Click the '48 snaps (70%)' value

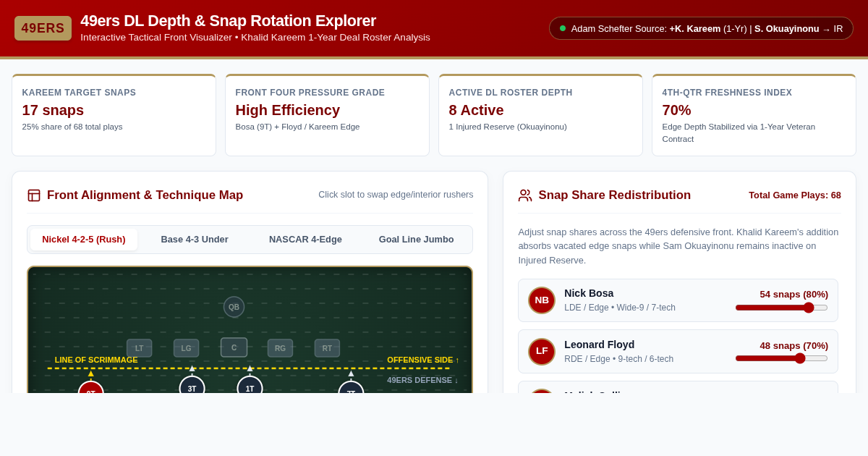(793, 345)
